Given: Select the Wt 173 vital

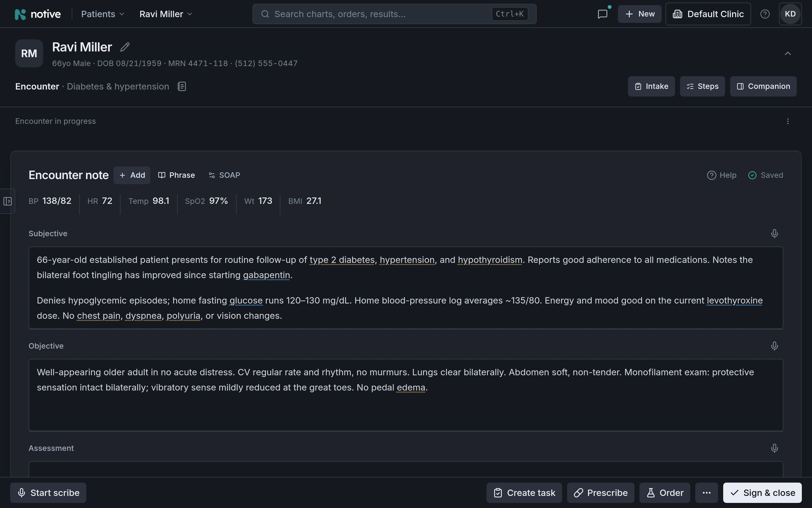Looking at the screenshot, I should click(x=258, y=201).
